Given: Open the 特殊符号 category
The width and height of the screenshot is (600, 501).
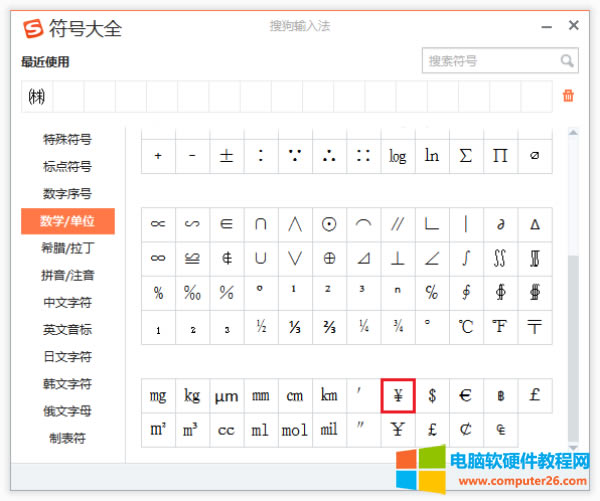Looking at the screenshot, I should pos(68,140).
